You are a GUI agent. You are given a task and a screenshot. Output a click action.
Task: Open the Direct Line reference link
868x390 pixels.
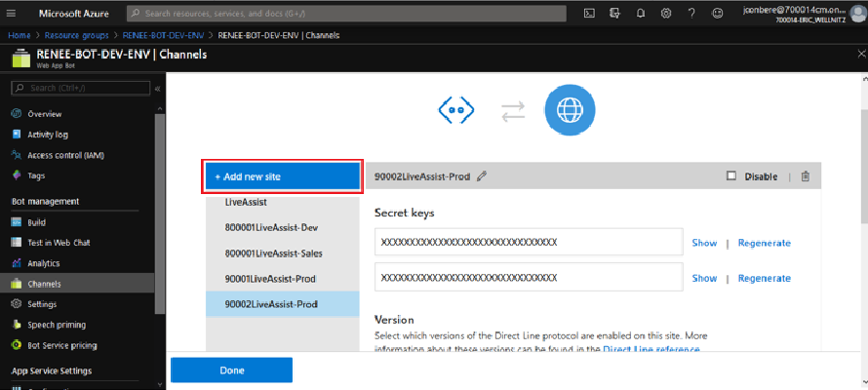(651, 349)
